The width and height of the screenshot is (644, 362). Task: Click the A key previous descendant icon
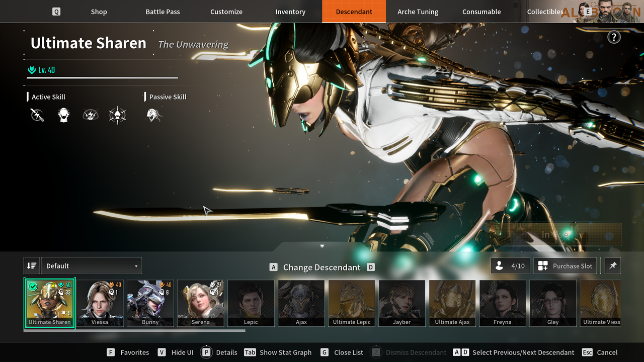[x=274, y=267]
